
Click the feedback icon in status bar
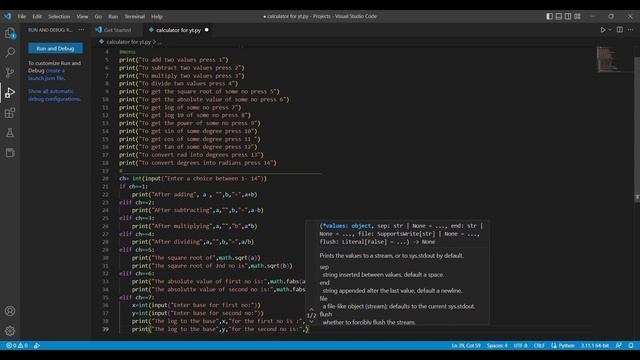[619, 345]
